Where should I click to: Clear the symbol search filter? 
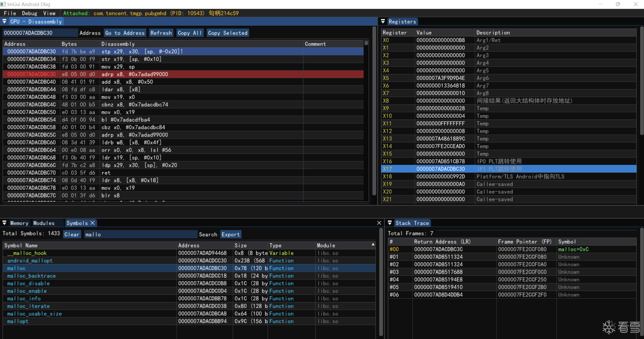coord(72,234)
